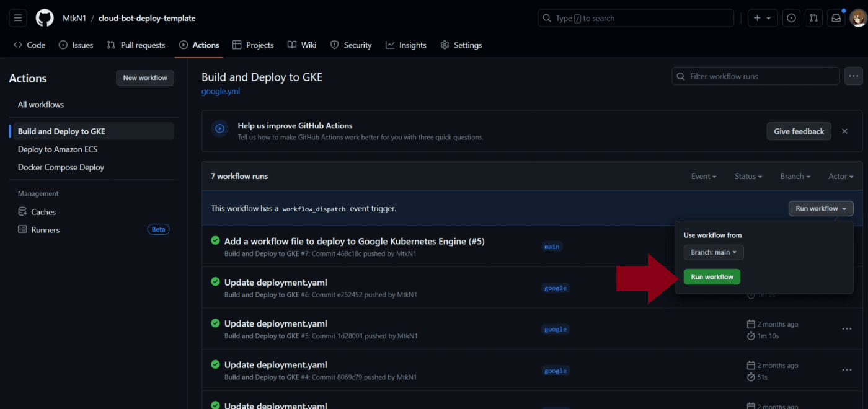The height and width of the screenshot is (409, 868).
Task: Click the Beta badge next to Runners
Action: (x=159, y=230)
